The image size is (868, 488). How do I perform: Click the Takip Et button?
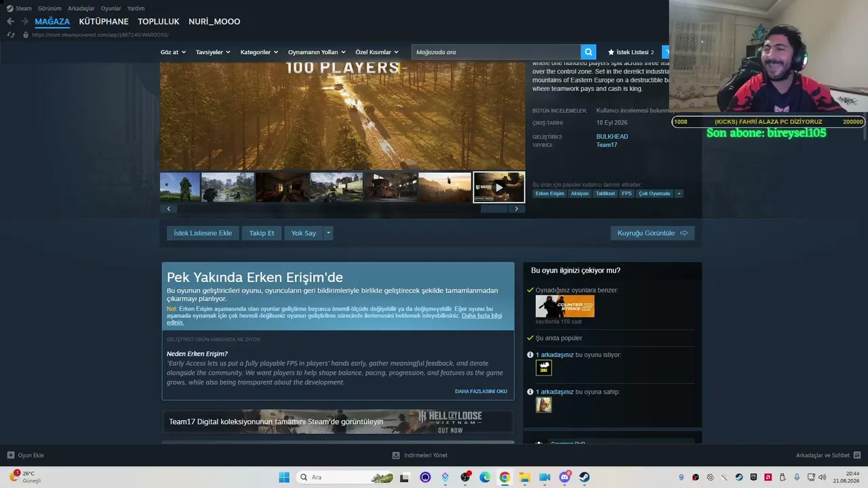click(262, 233)
